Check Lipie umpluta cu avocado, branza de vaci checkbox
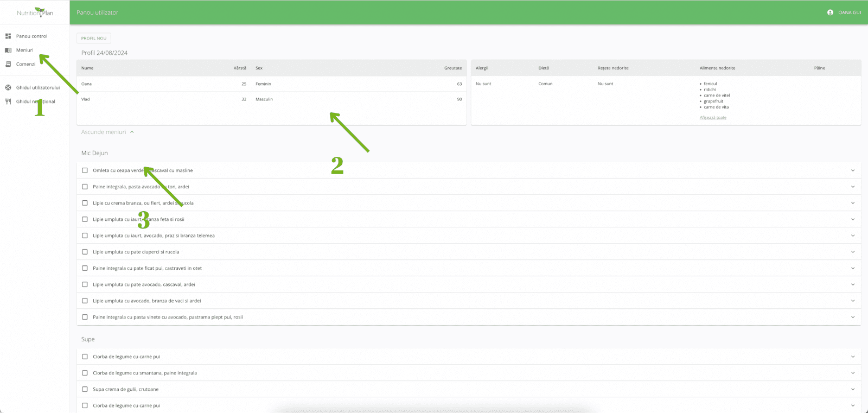The image size is (868, 413). 85,301
